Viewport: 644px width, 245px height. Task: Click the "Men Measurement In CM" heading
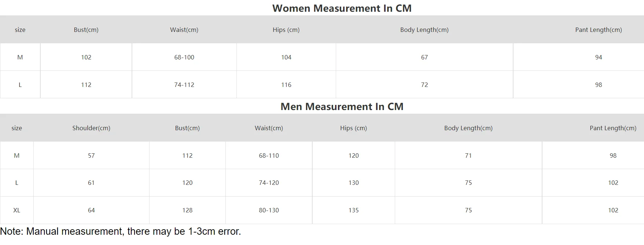342,106
